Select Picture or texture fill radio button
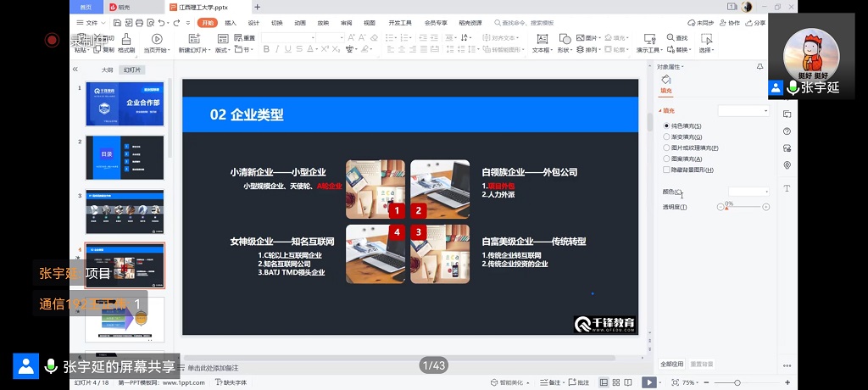Screen dimensions: 868x390 point(666,148)
